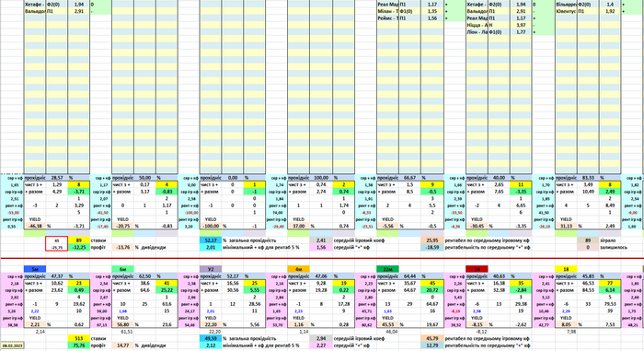
Task: Click the YIELD value '-46,38'
Action: click(x=35, y=227)
